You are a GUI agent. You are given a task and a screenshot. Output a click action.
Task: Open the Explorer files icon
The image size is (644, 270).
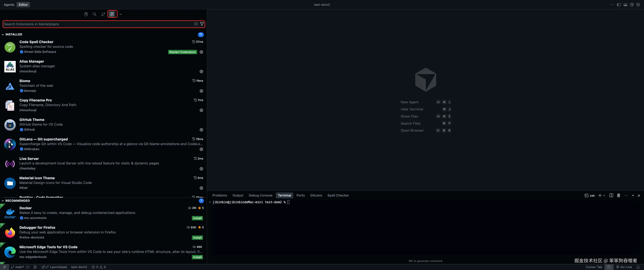pos(86,14)
